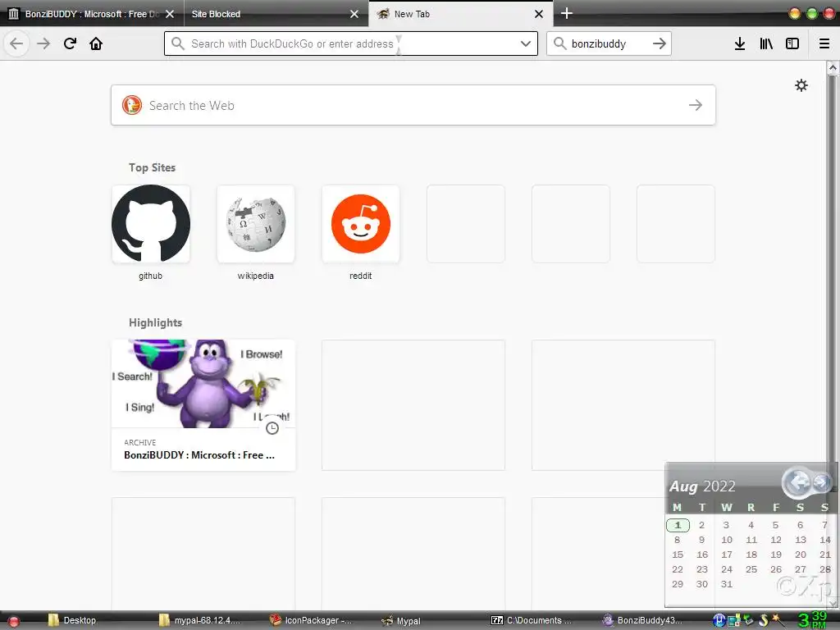840x630 pixels.
Task: Click the magnifier icon in bonzibuddy search box
Action: pyautogui.click(x=559, y=43)
